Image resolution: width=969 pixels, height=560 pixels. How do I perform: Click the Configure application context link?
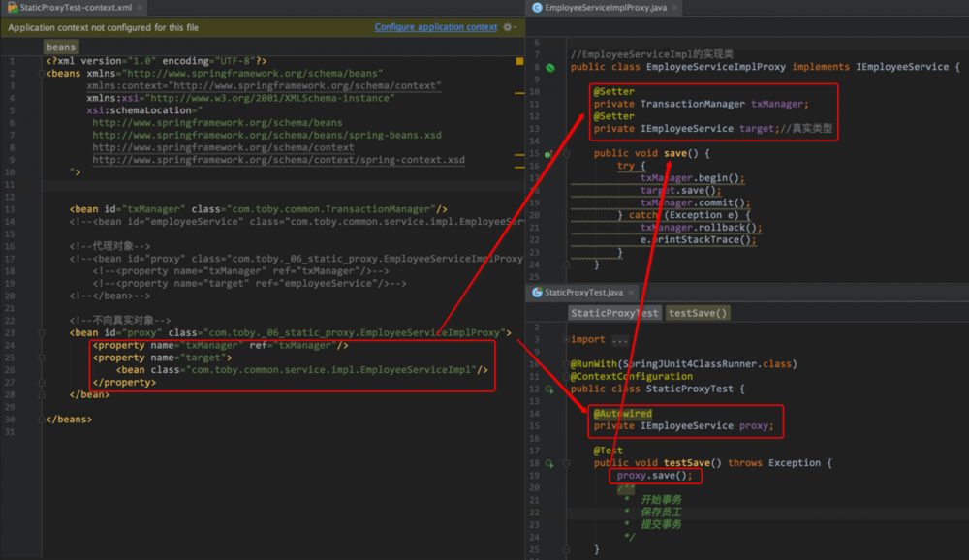(436, 28)
